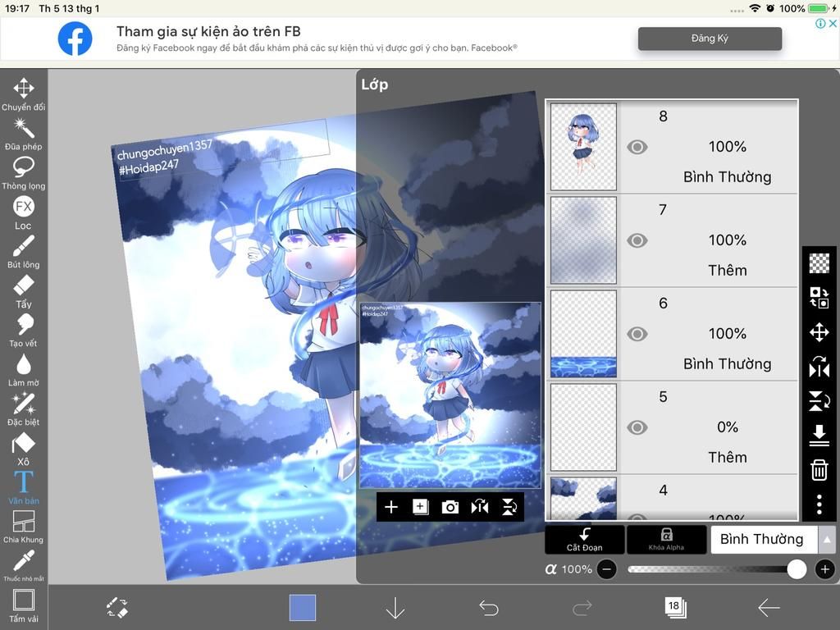Select the Chuyển đổi transform tool
The image size is (840, 630).
pos(24,94)
